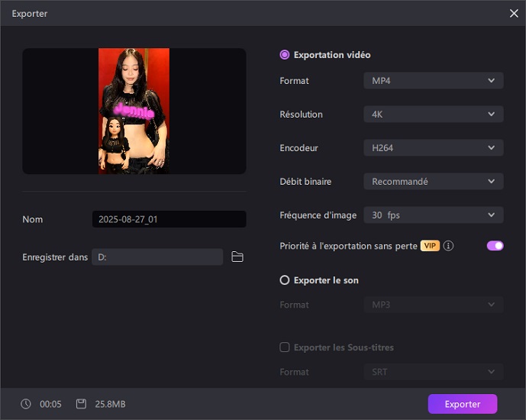Click the 25.8MB file size text
The image size is (526, 420).
(110, 404)
